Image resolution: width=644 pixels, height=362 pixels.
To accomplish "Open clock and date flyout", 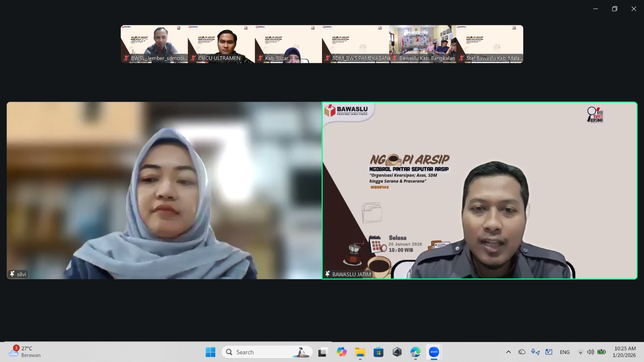I will 625,352.
